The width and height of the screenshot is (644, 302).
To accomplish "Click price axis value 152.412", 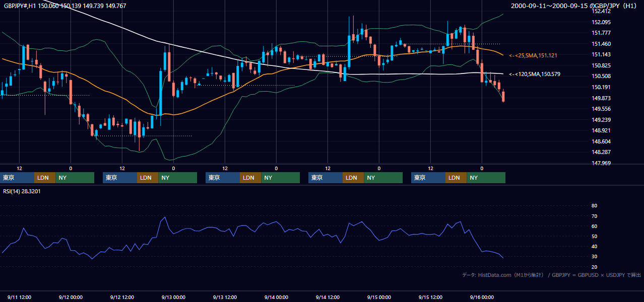I will click(602, 11).
